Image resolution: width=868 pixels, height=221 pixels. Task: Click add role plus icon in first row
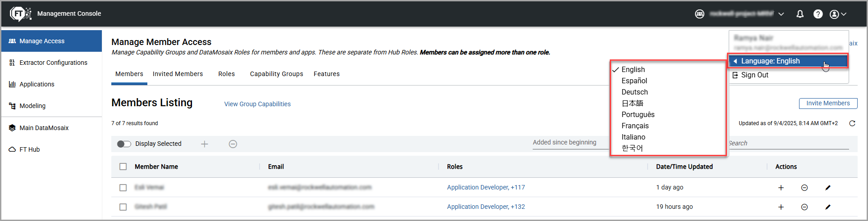coord(781,188)
